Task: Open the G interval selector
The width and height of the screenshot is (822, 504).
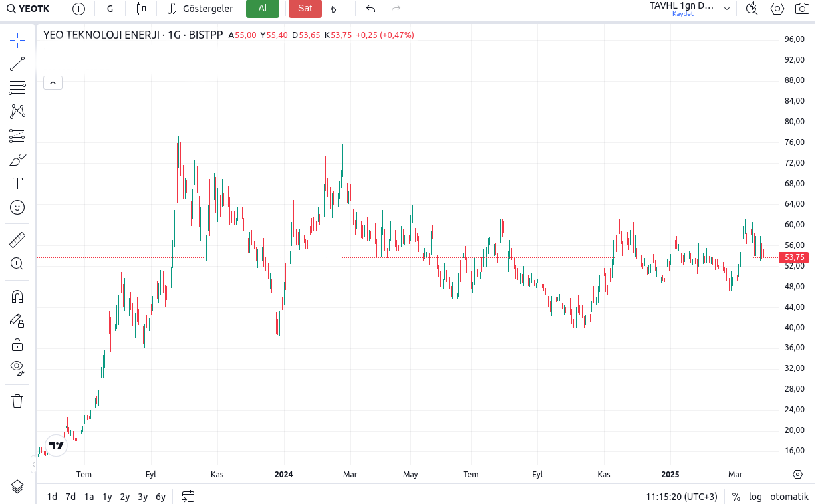Action: click(x=110, y=9)
